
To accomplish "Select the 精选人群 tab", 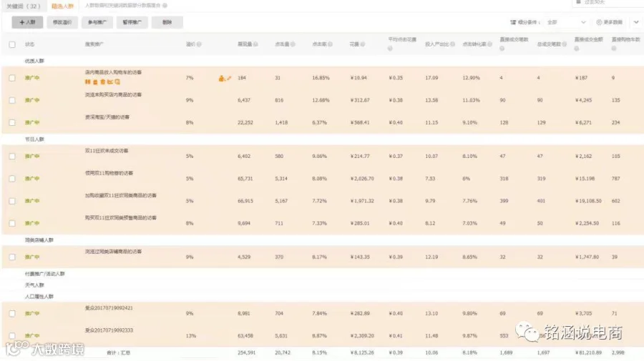I will (62, 6).
